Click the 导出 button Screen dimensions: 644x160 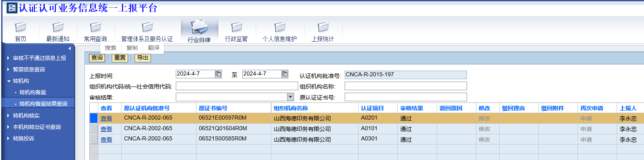pos(143,58)
